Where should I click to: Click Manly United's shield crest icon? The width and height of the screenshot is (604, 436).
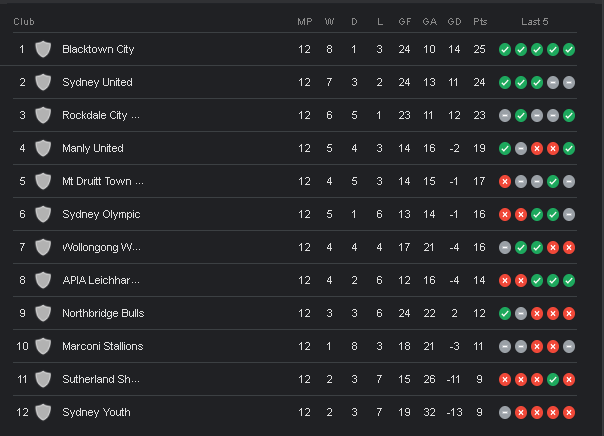(x=43, y=148)
